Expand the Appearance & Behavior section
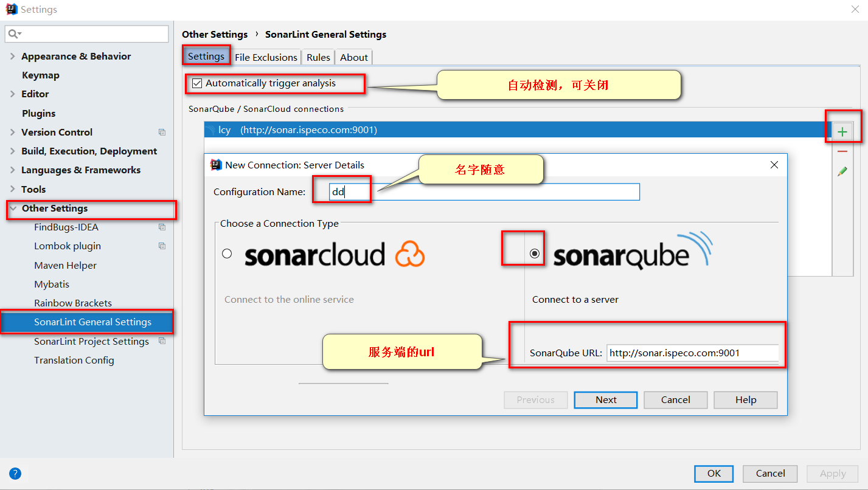This screenshot has width=868, height=490. [13, 56]
